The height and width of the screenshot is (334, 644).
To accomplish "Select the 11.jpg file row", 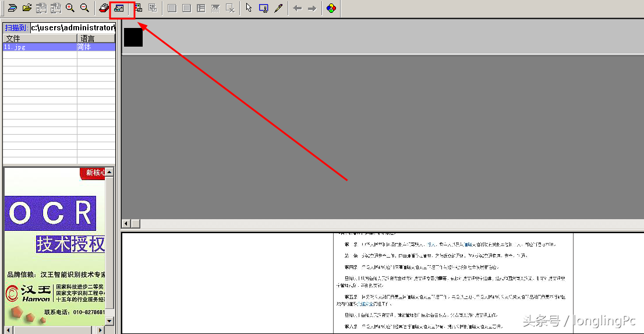I will coord(59,47).
